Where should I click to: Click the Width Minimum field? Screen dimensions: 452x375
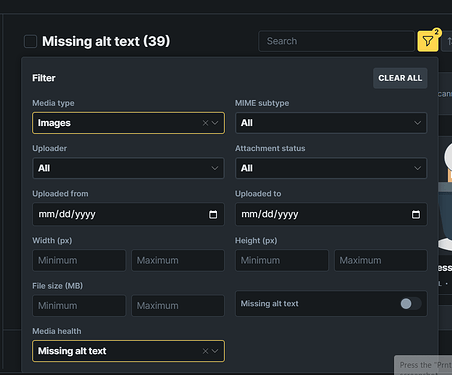coord(79,260)
